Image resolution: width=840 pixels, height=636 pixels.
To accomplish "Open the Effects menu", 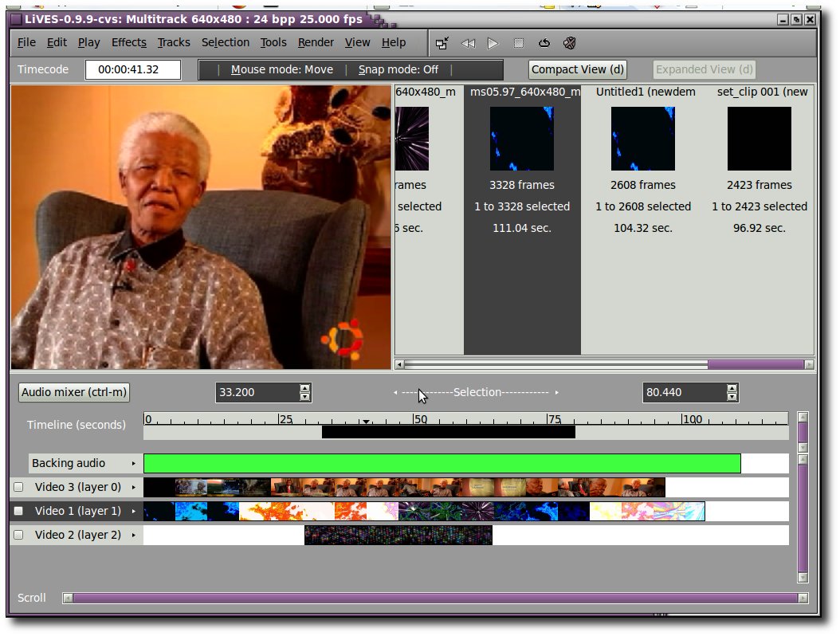I will point(128,42).
